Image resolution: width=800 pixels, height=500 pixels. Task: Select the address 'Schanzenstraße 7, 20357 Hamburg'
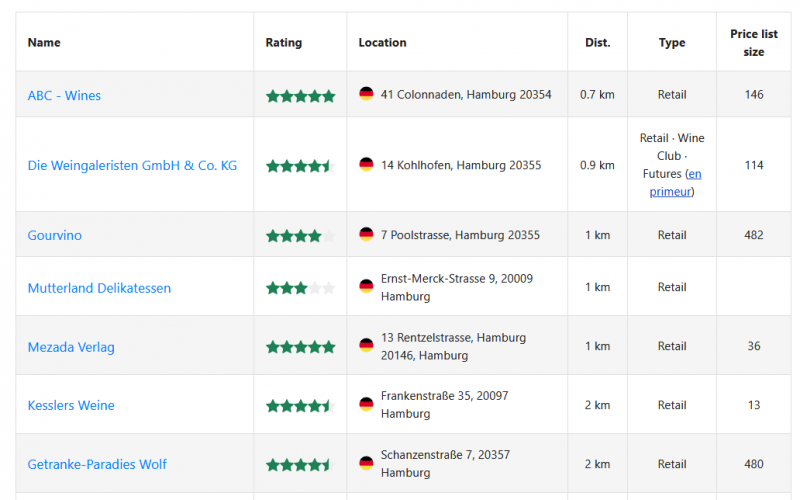click(x=445, y=463)
